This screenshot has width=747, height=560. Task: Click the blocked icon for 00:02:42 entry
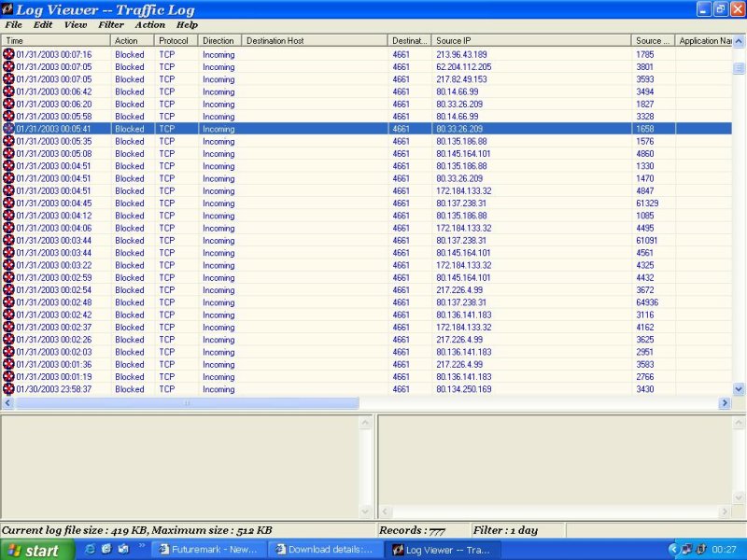(x=8, y=314)
